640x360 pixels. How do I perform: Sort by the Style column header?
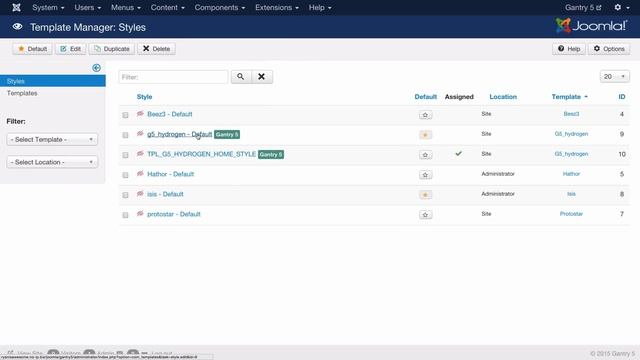pos(144,97)
